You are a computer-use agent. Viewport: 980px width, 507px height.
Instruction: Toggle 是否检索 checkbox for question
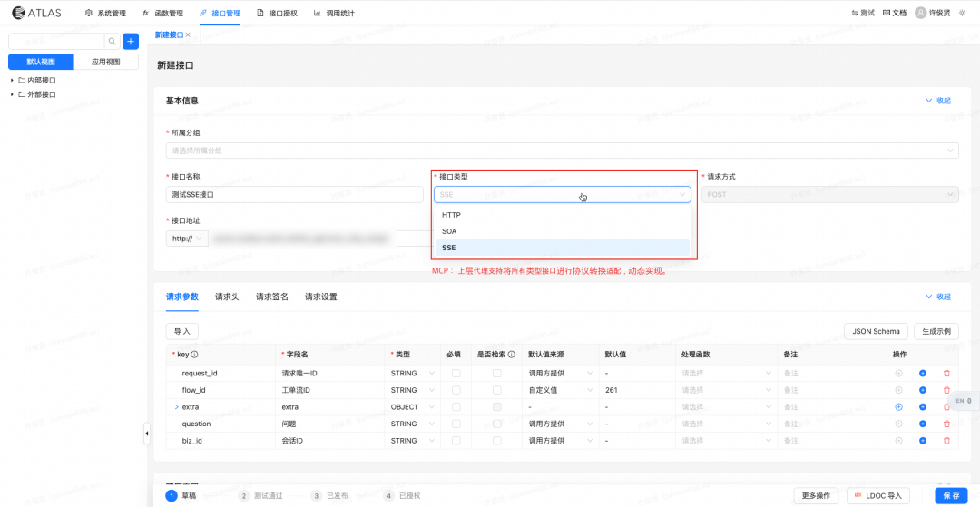(x=497, y=424)
